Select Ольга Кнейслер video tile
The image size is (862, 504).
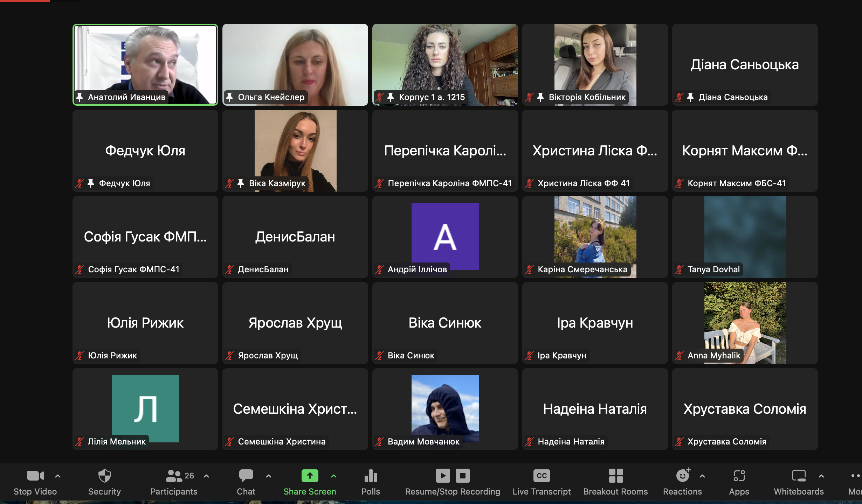click(x=295, y=65)
